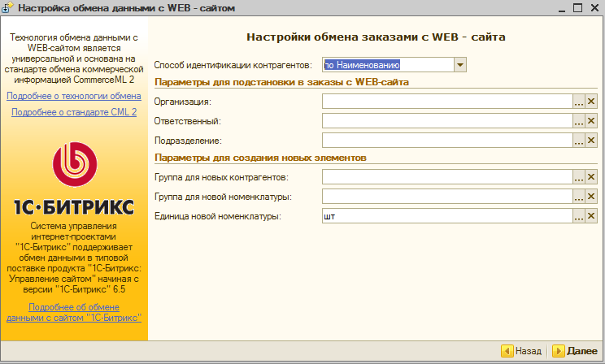Click 'Параметры для создания новых элементов' section header
This screenshot has width=605, height=364.
260,158
